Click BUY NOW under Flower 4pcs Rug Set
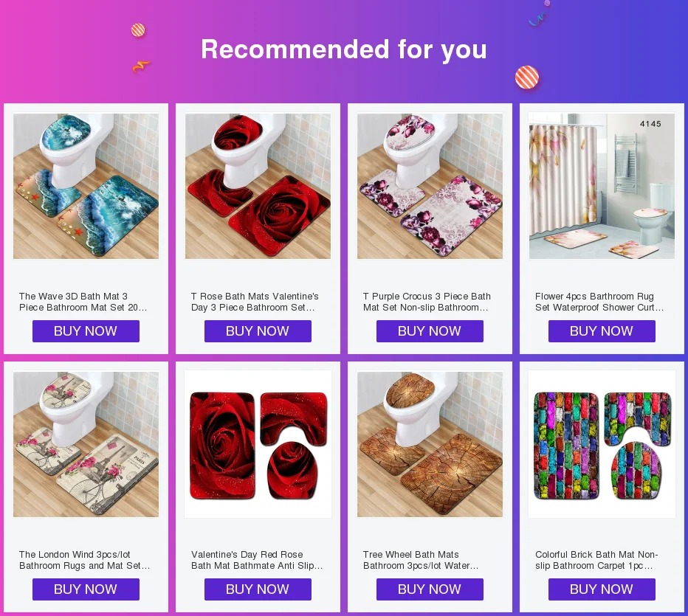688x616 pixels. click(602, 331)
